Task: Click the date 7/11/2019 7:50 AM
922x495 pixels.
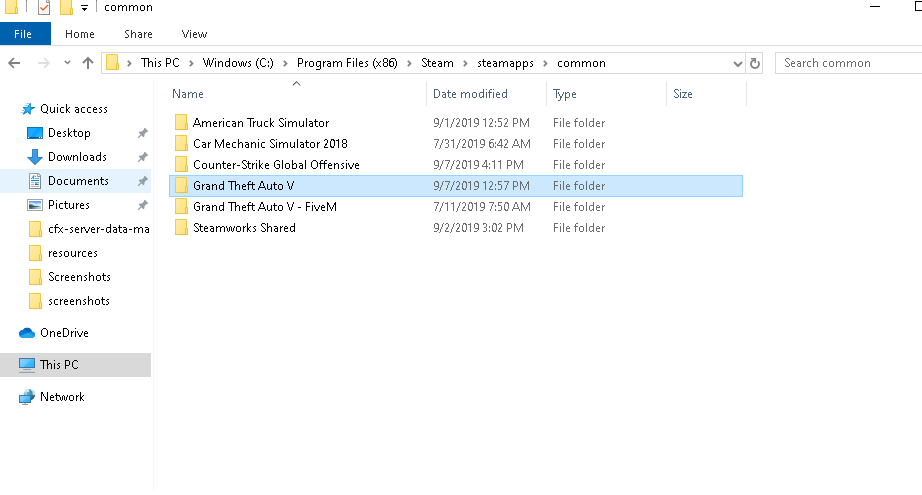Action: [x=482, y=207]
